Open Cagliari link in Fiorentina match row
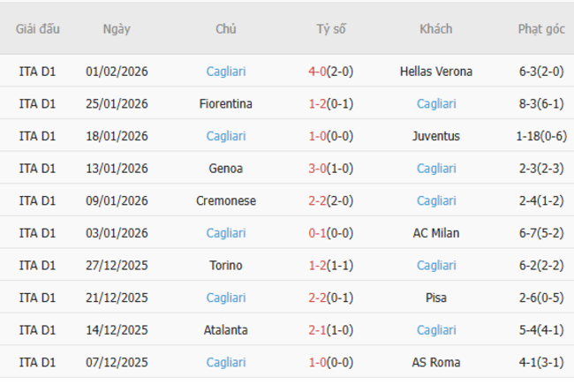Image resolution: width=574 pixels, height=392 pixels. [436, 104]
